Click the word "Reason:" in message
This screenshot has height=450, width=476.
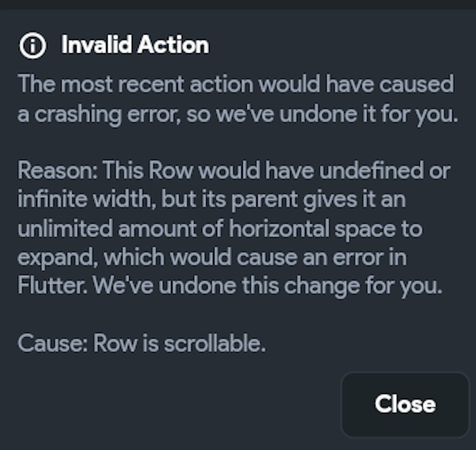coord(57,170)
